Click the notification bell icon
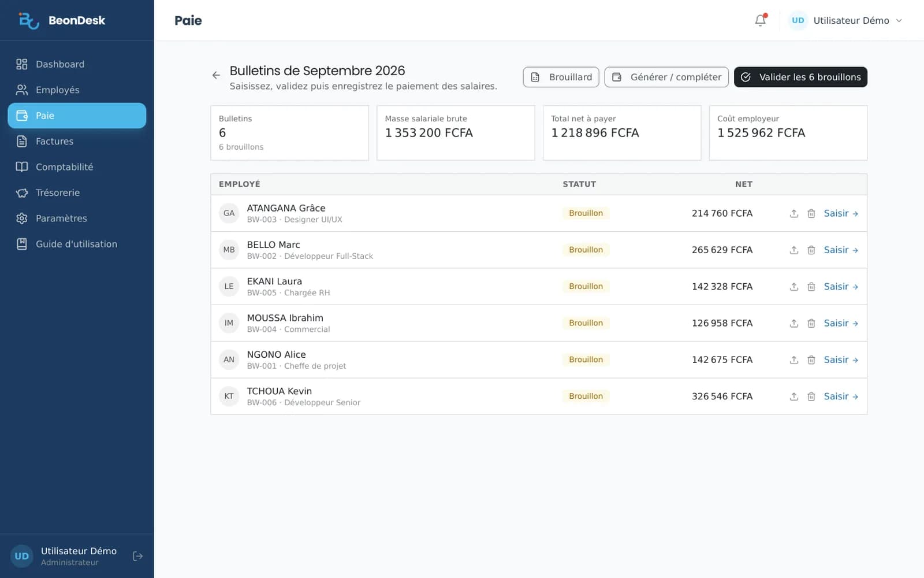This screenshot has width=924, height=578. 761,20
